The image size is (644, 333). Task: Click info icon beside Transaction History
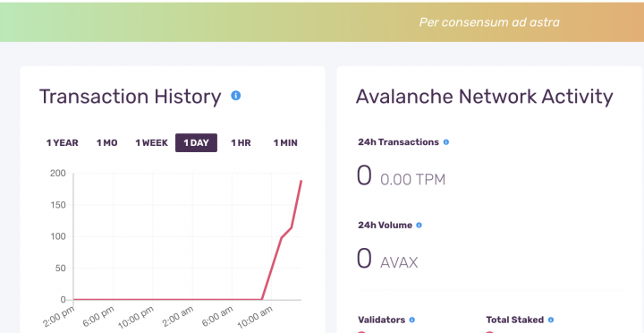pyautogui.click(x=236, y=96)
